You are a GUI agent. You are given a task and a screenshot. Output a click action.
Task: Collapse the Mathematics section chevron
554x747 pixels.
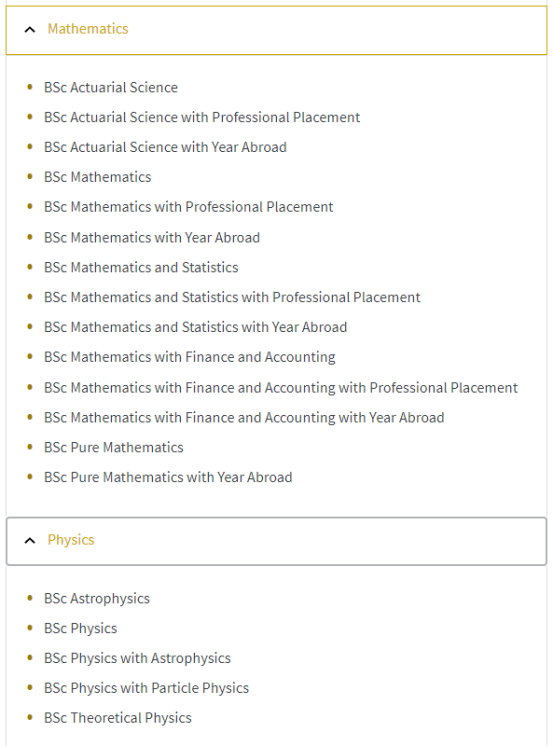pyautogui.click(x=30, y=30)
